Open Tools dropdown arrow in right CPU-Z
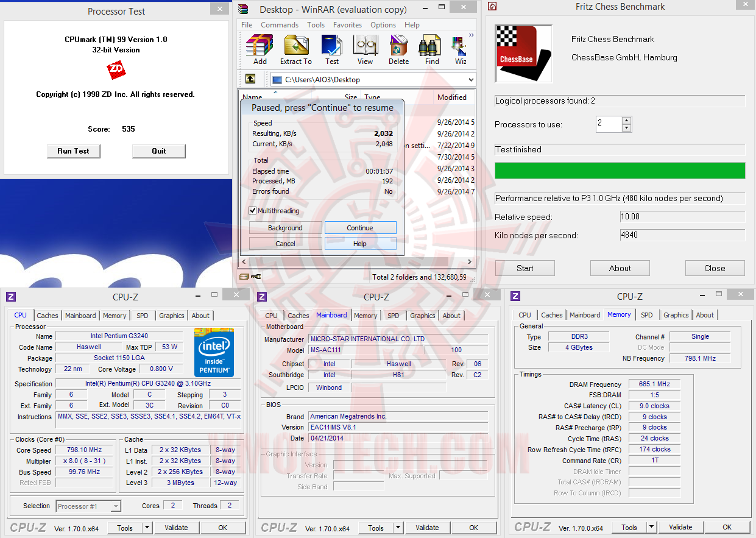 (652, 528)
